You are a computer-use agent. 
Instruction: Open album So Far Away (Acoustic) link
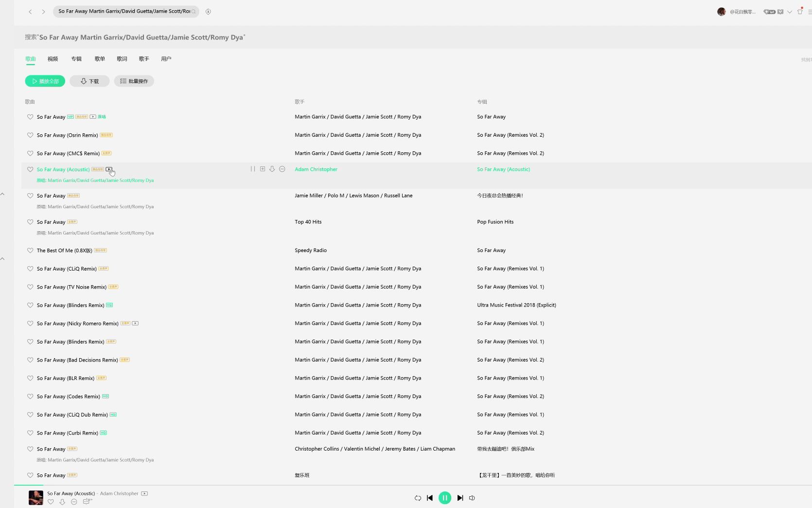click(x=504, y=169)
